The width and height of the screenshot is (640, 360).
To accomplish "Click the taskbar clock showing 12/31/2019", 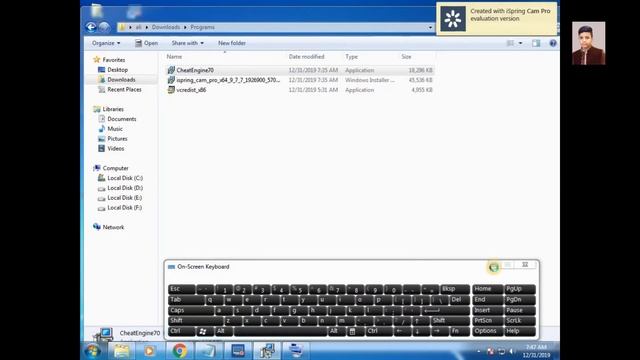I will point(536,351).
